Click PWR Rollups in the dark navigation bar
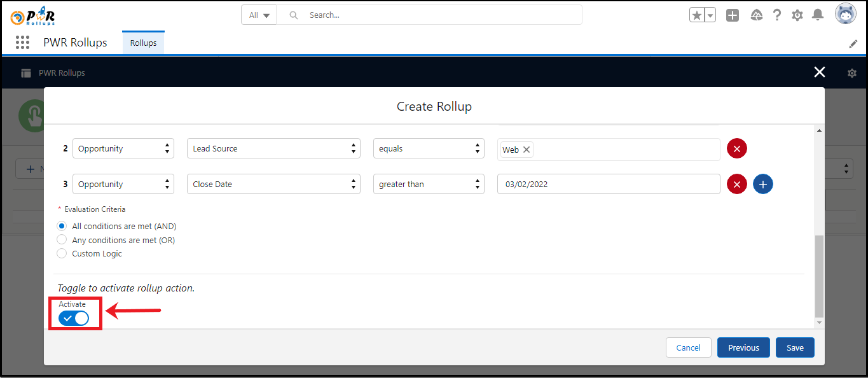The image size is (868, 378). tap(61, 73)
